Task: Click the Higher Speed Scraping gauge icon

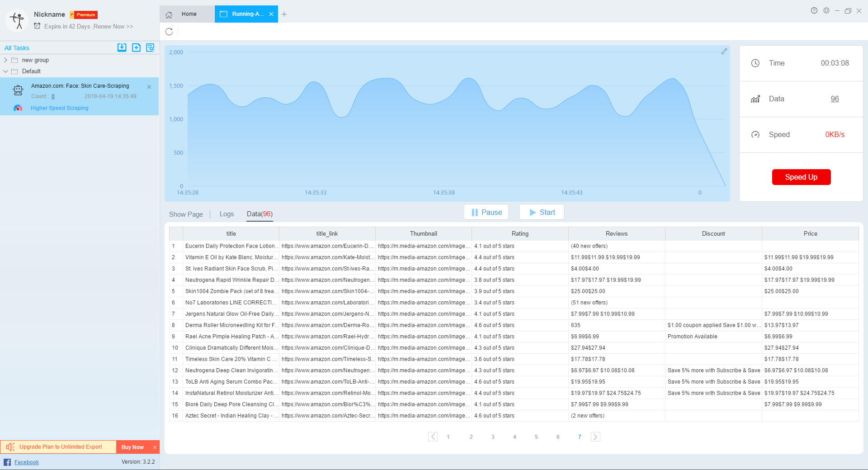Action: point(18,108)
